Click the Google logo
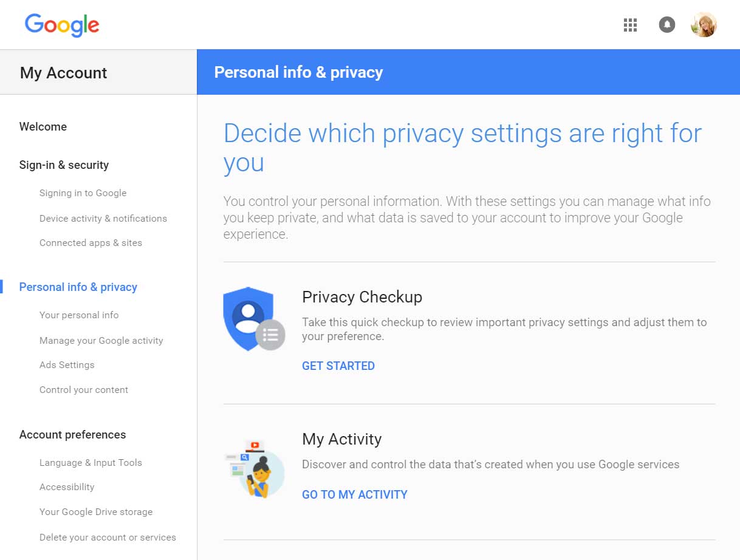 click(x=61, y=25)
